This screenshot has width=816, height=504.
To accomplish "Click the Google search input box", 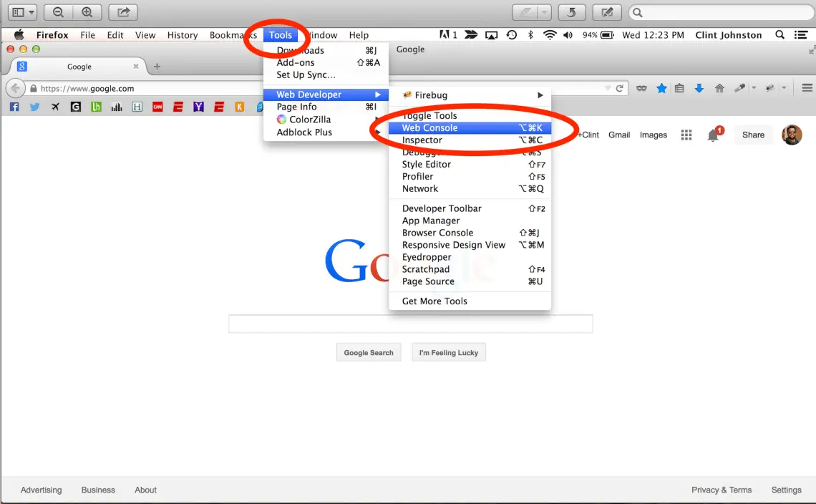I will [411, 324].
